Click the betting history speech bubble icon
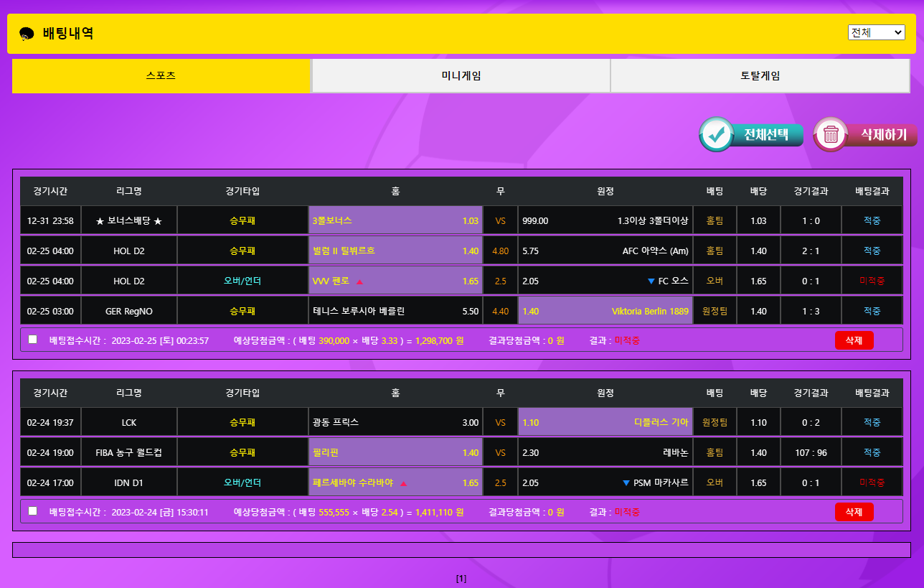This screenshot has width=924, height=588. [x=27, y=34]
